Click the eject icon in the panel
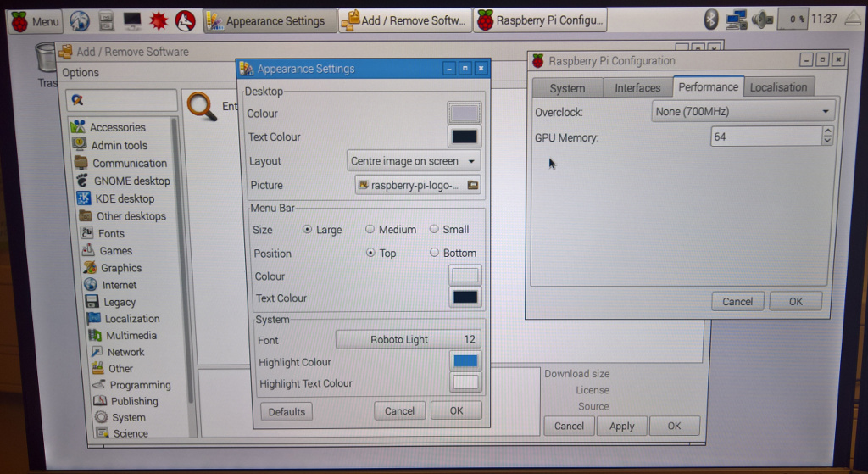The image size is (868, 474). pyautogui.click(x=853, y=19)
